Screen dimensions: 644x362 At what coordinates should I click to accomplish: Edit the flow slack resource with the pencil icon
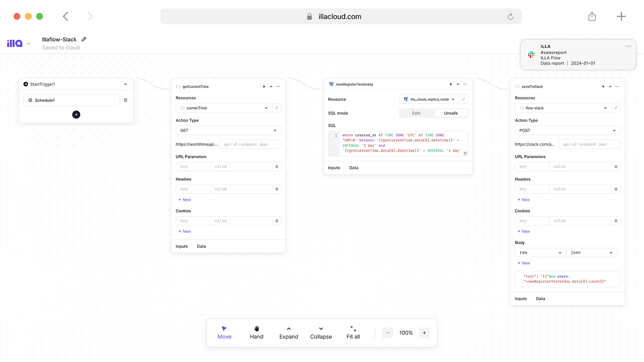click(x=616, y=108)
